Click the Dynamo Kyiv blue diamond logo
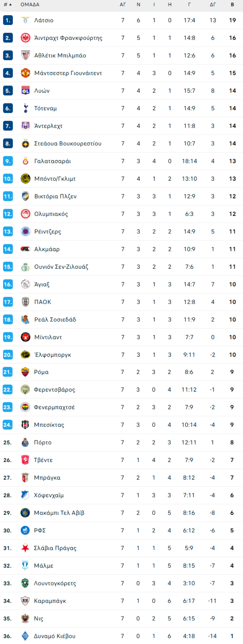This screenshot has width=243, height=644. 25,636
